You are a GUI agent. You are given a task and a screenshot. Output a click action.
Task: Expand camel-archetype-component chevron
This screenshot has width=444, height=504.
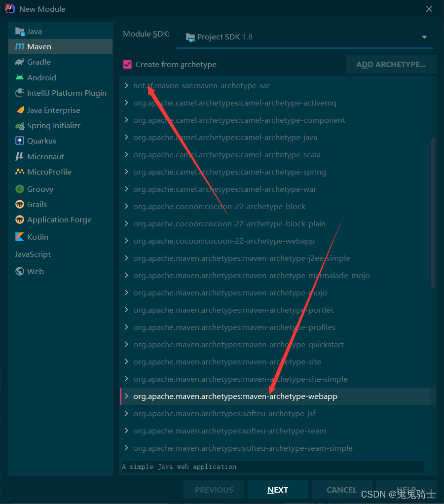tap(126, 120)
